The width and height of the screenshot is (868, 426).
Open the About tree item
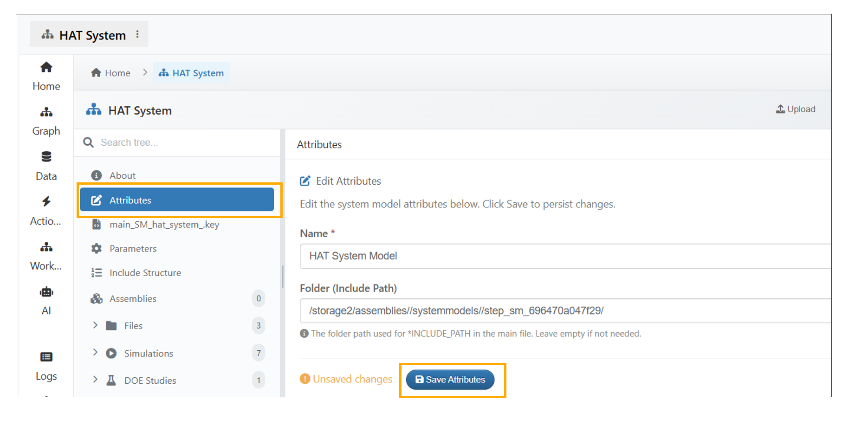coord(123,175)
